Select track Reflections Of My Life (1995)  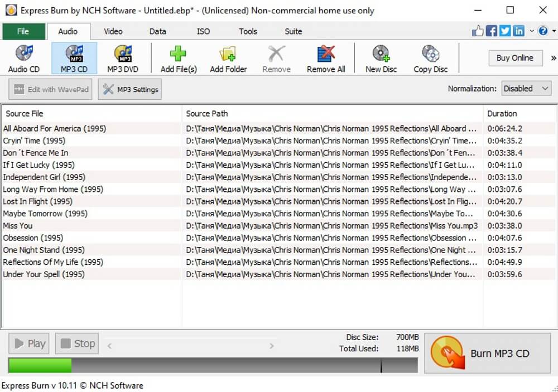[53, 262]
